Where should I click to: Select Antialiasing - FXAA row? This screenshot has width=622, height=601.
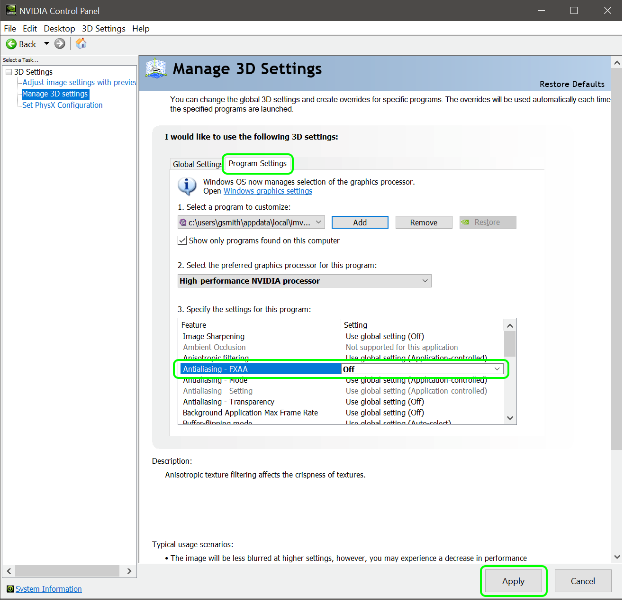coord(261,369)
